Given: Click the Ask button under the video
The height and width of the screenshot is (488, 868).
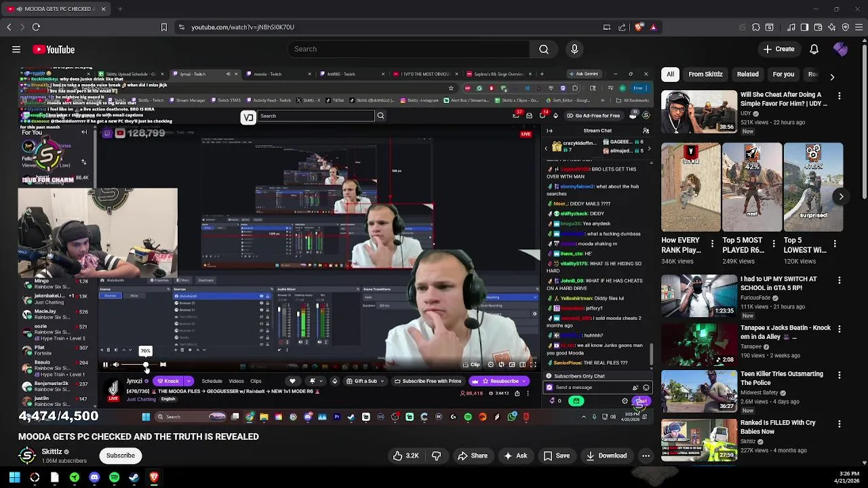Looking at the screenshot, I should [515, 456].
